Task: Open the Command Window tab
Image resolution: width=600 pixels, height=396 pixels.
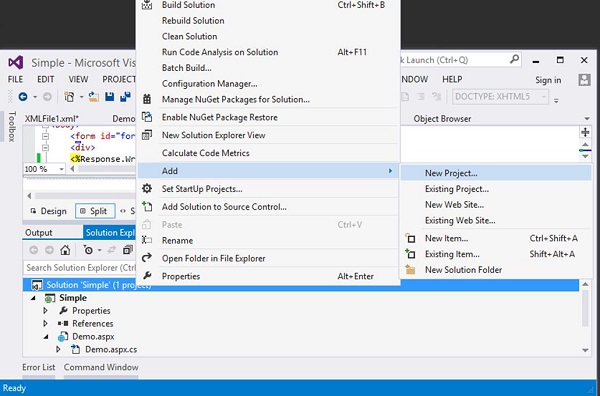Action: click(x=101, y=367)
